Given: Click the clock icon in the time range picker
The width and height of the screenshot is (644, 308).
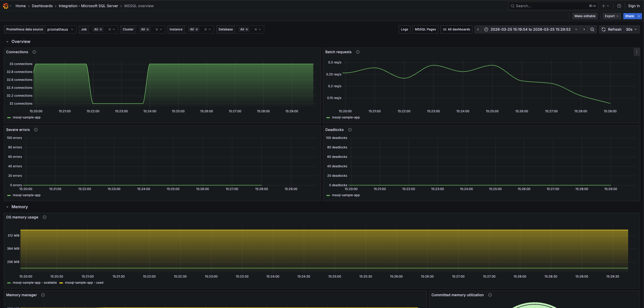Looking at the screenshot, I should tap(486, 29).
